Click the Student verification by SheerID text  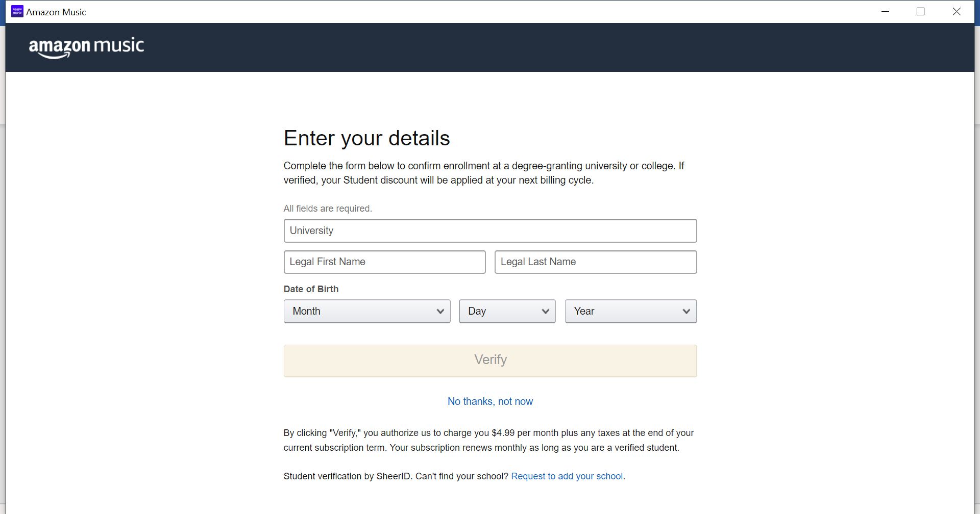(x=347, y=476)
